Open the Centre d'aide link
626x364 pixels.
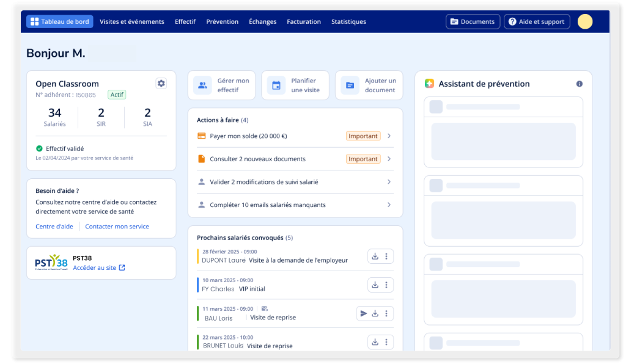[54, 227]
